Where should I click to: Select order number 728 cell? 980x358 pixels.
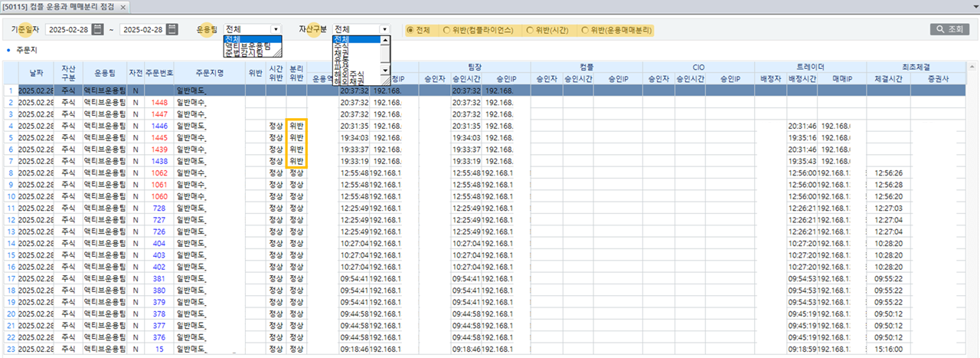tap(159, 208)
